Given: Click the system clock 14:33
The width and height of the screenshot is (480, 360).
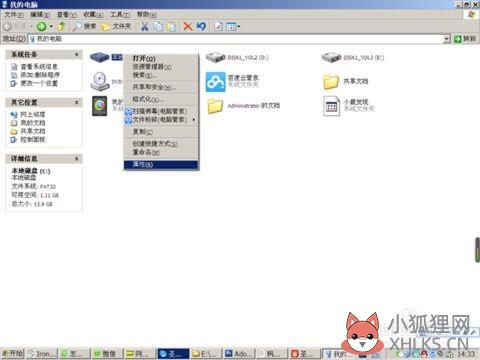Looking at the screenshot, I should click(466, 354).
